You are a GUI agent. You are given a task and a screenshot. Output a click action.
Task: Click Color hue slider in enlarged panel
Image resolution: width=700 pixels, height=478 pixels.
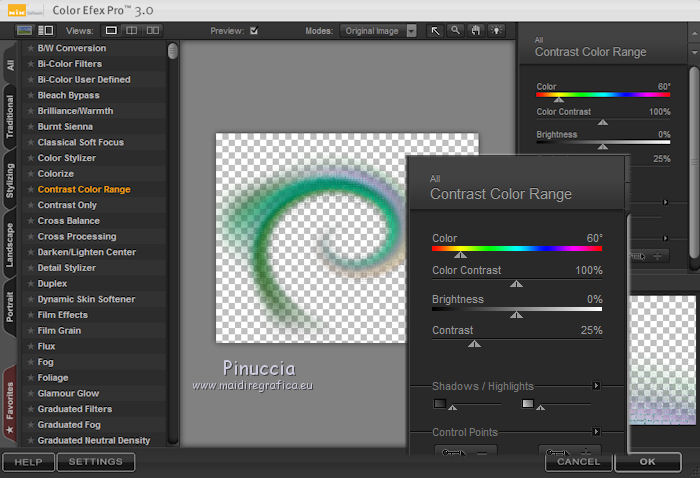(x=517, y=249)
